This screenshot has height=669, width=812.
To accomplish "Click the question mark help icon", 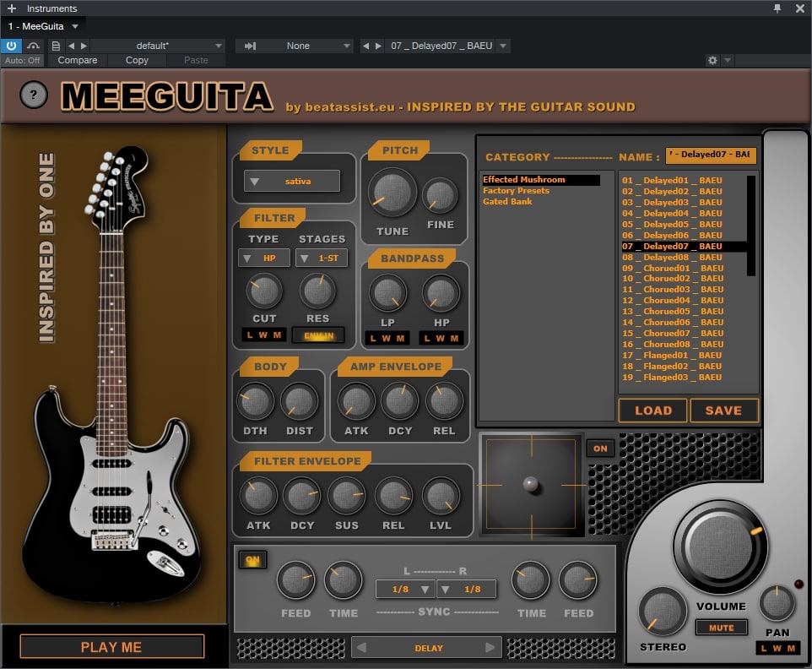I will pyautogui.click(x=33, y=95).
